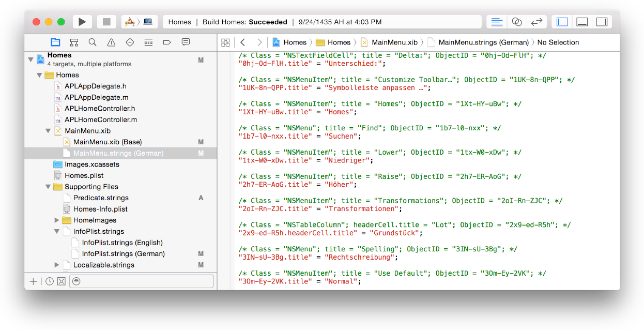Viewport: 644px width, 330px height.
Task: Open the Breakpoint navigator
Action: [167, 43]
